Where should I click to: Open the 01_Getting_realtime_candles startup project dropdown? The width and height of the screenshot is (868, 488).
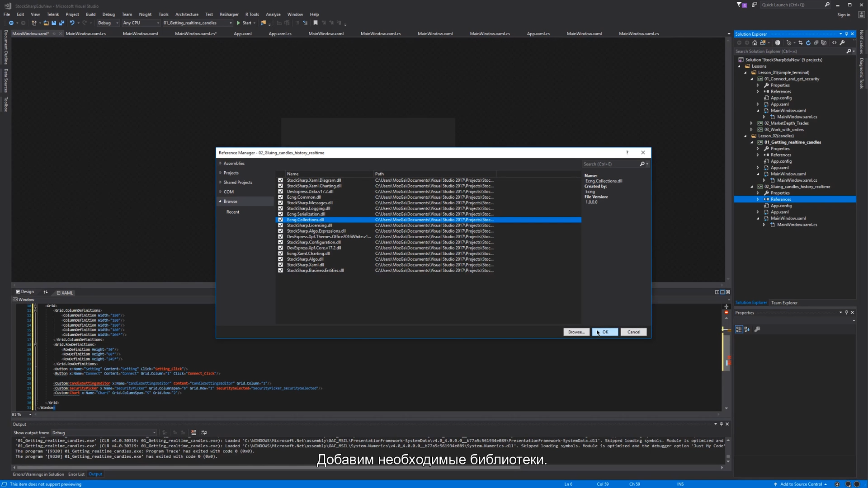(198, 23)
